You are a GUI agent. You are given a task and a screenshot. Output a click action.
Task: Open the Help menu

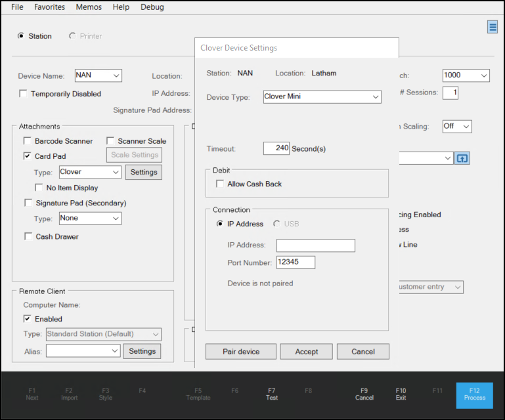[121, 7]
